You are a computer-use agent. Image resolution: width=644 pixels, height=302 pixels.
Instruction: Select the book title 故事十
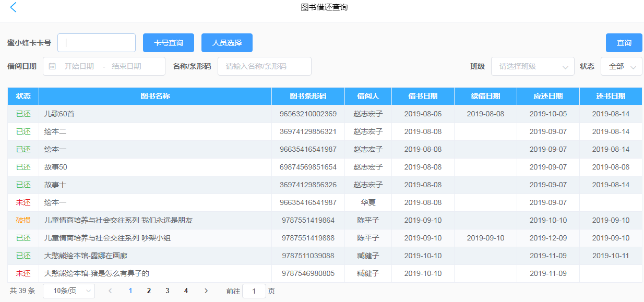pos(55,185)
